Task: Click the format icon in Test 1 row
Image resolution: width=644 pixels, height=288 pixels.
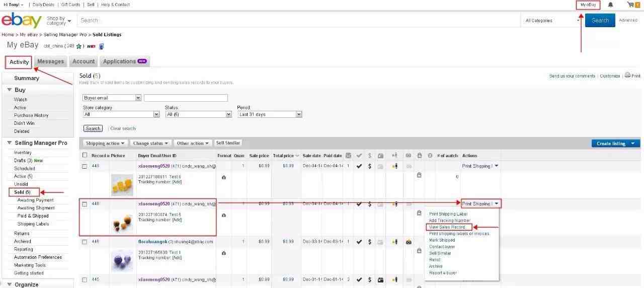Action: click(224, 253)
